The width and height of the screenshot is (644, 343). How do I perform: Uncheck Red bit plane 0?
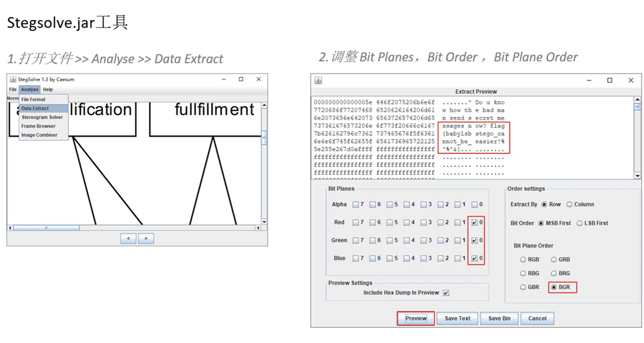click(474, 222)
